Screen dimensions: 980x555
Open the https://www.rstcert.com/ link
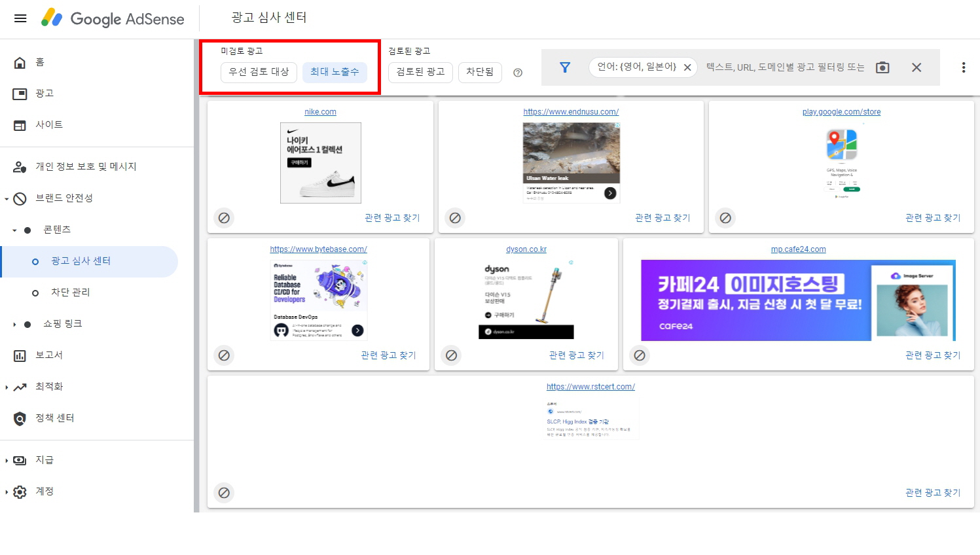(590, 387)
